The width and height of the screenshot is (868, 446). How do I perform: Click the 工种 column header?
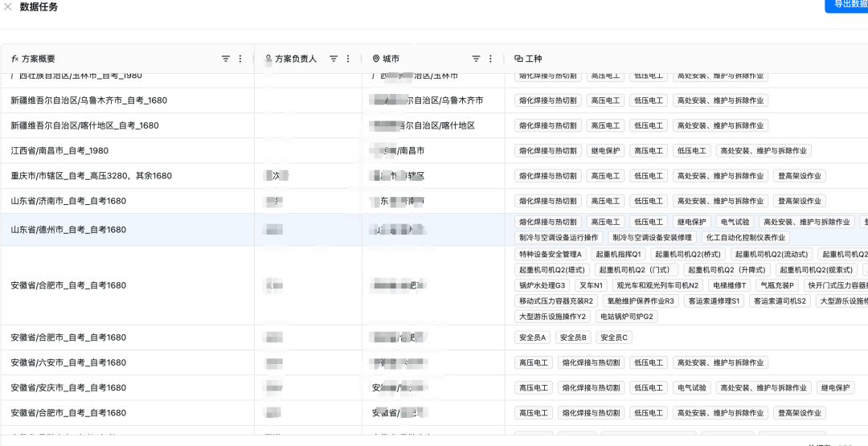(534, 59)
